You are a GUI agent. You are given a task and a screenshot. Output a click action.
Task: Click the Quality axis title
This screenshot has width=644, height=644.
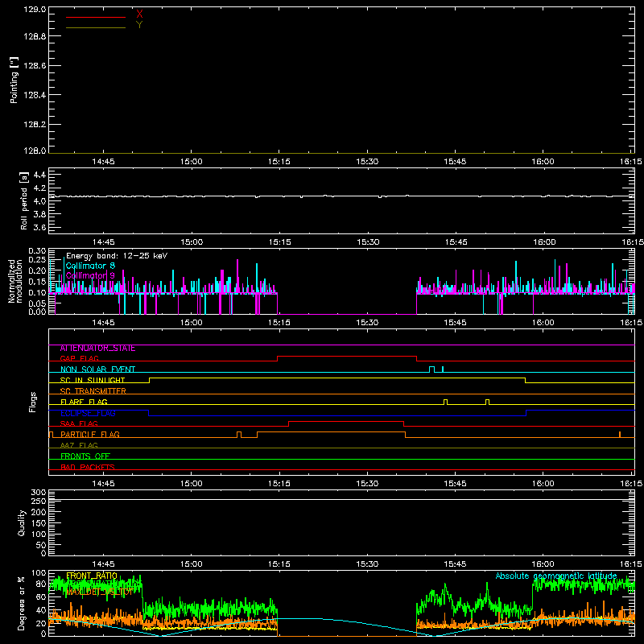click(x=22, y=523)
